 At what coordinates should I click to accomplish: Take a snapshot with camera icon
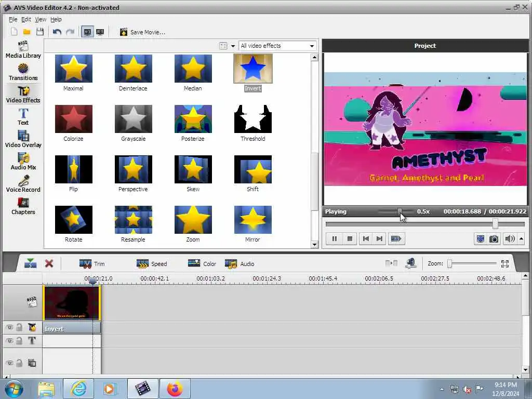(x=494, y=239)
